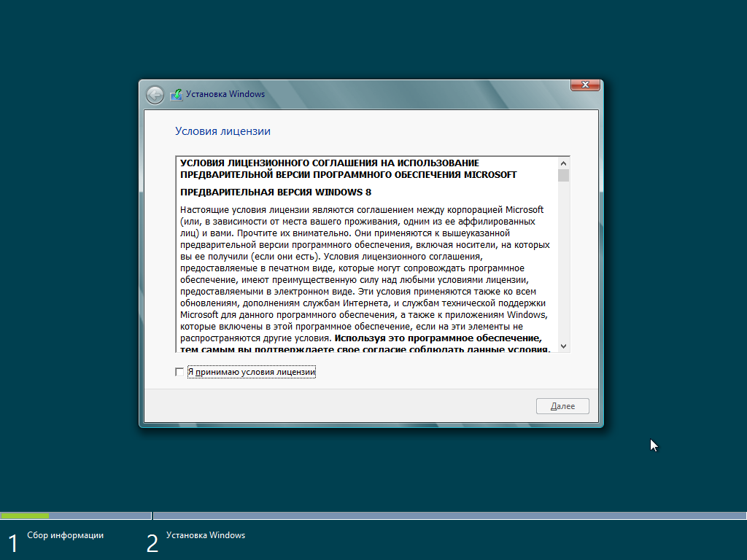Image resolution: width=747 pixels, height=560 pixels.
Task: Click the Установка Windows window title text
Action: click(225, 94)
